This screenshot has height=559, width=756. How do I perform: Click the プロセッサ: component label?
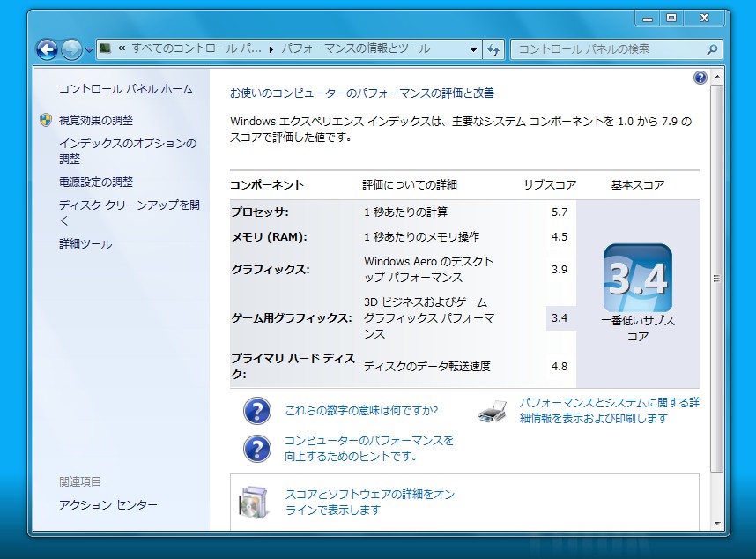pos(260,212)
